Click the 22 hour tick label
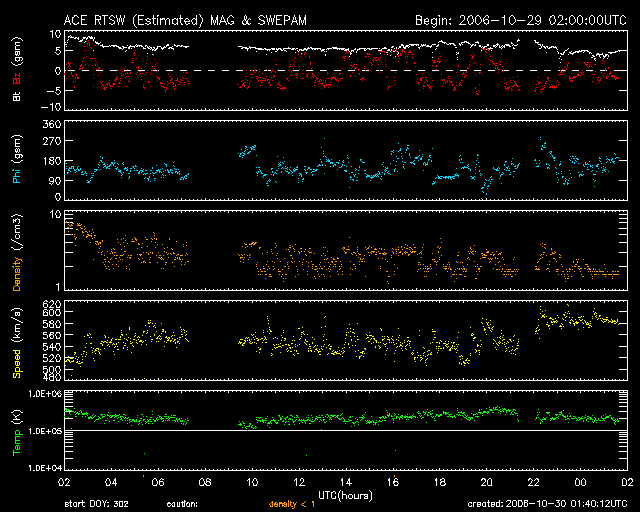The image size is (640, 512). point(533,482)
